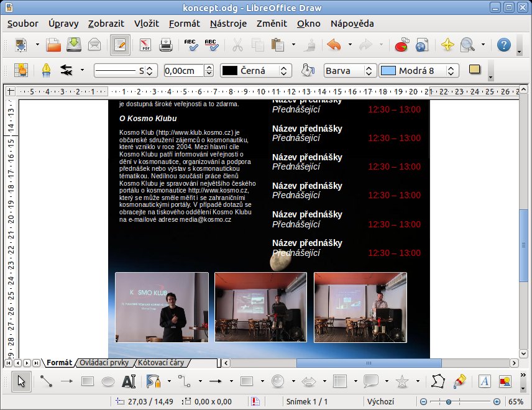Click the line width field showing 0,00cm

pos(184,71)
